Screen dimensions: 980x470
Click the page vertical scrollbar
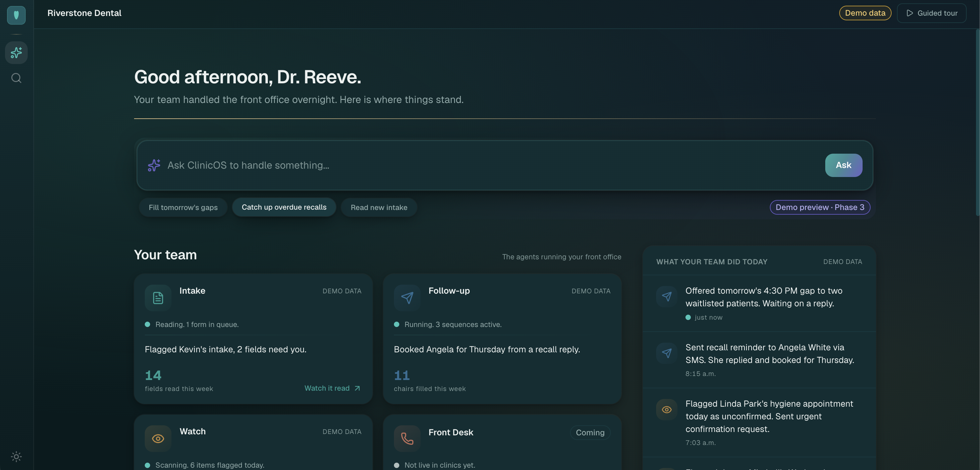(x=977, y=122)
